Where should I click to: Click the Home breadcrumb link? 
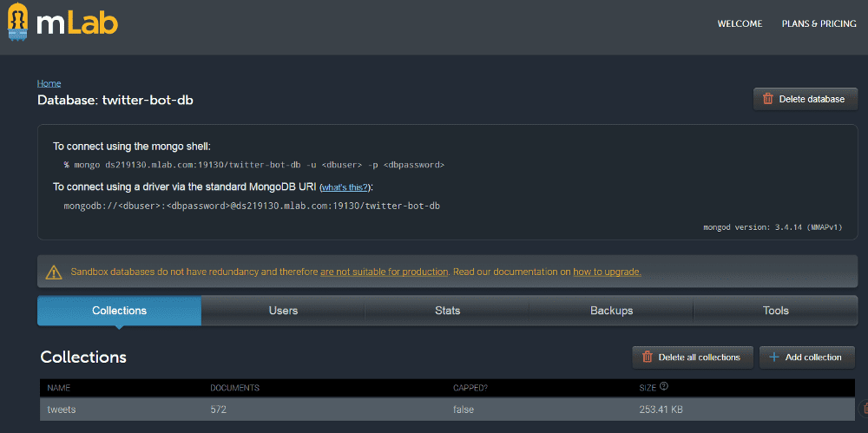coord(49,83)
